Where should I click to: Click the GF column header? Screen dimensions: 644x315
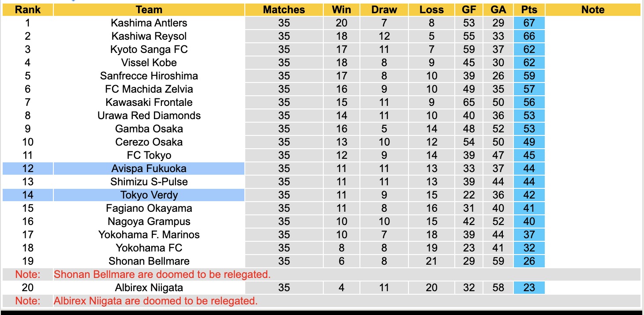pyautogui.click(x=469, y=10)
